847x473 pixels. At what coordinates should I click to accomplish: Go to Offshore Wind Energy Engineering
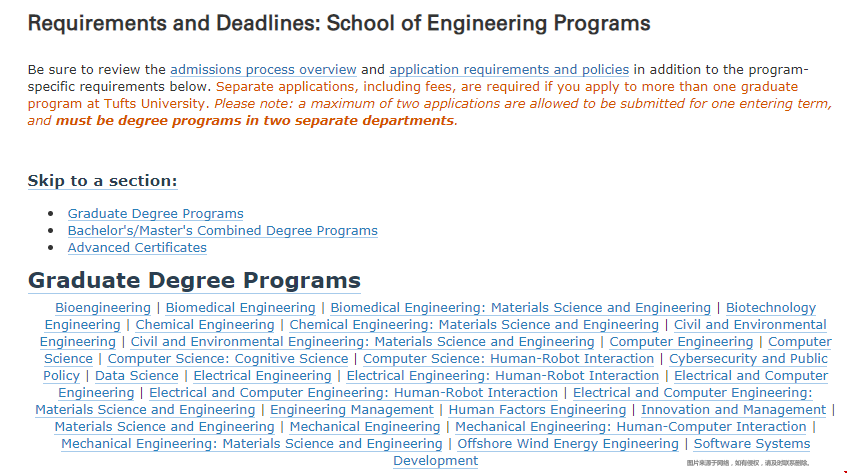tap(568, 444)
